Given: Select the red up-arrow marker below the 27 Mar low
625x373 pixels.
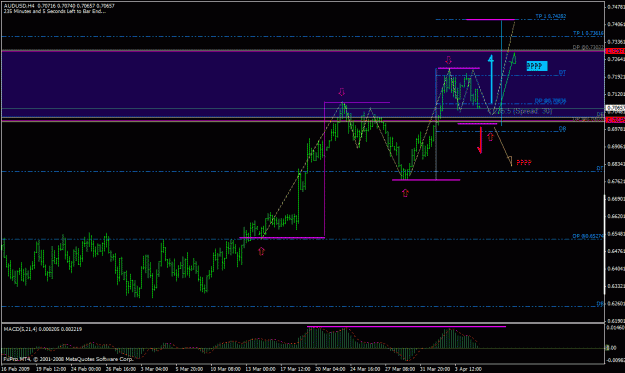Looking at the screenshot, I should pos(405,193).
